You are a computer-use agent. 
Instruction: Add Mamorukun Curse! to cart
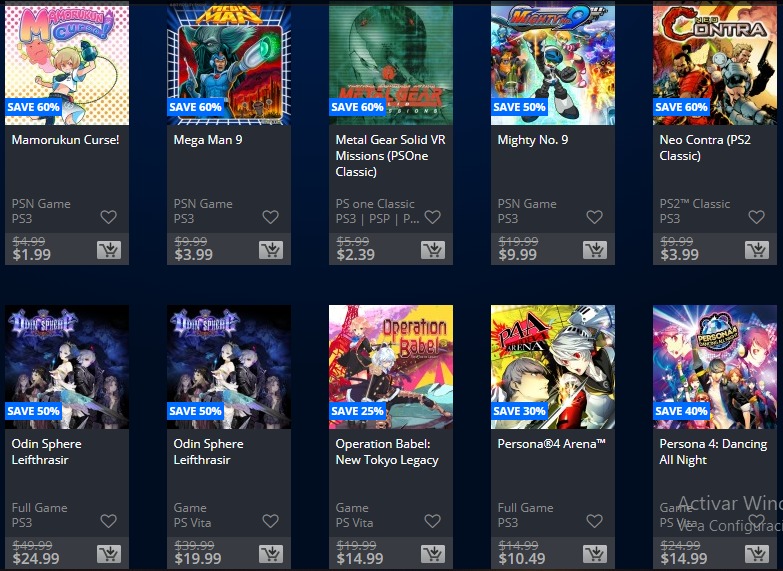coord(109,250)
